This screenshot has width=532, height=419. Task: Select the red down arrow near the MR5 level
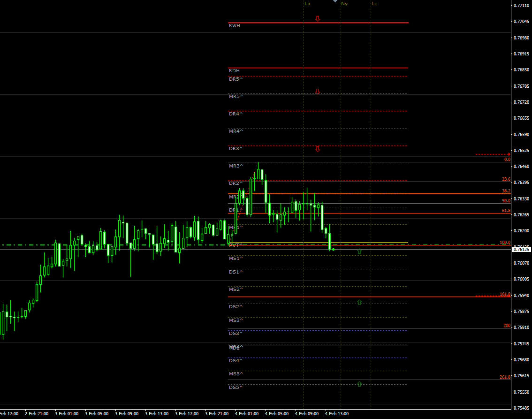(318, 91)
